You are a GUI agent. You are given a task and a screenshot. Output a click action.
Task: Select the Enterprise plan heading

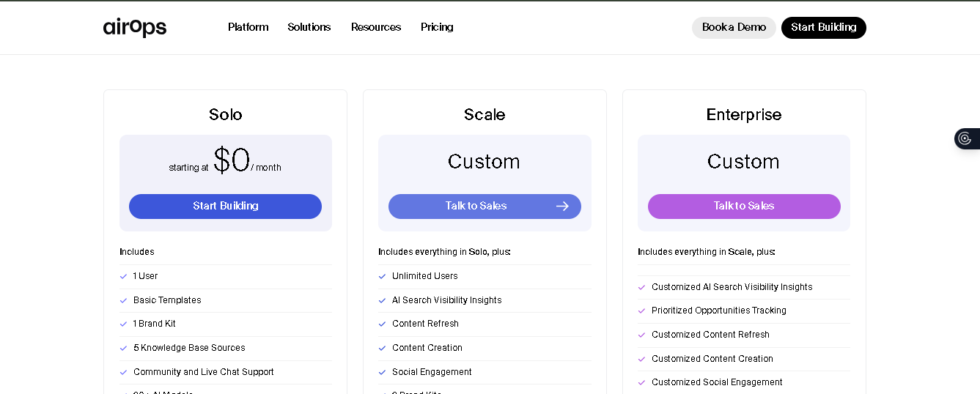[744, 114]
